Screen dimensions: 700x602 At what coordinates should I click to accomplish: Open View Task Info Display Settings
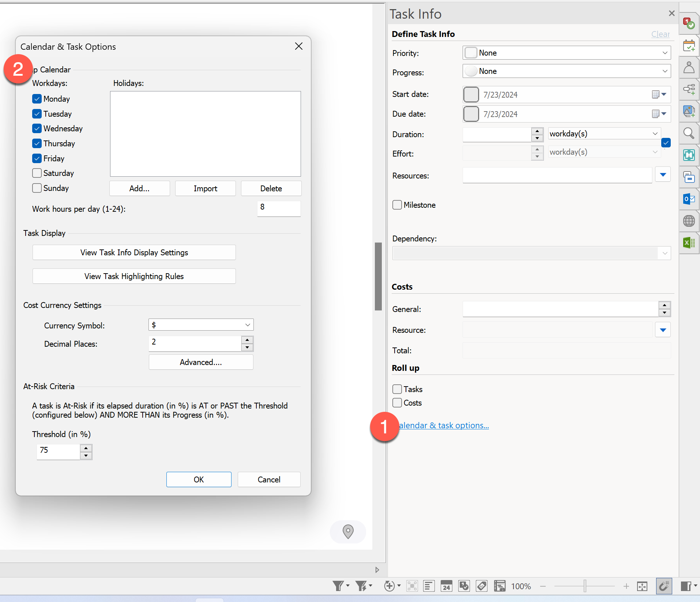pyautogui.click(x=134, y=252)
